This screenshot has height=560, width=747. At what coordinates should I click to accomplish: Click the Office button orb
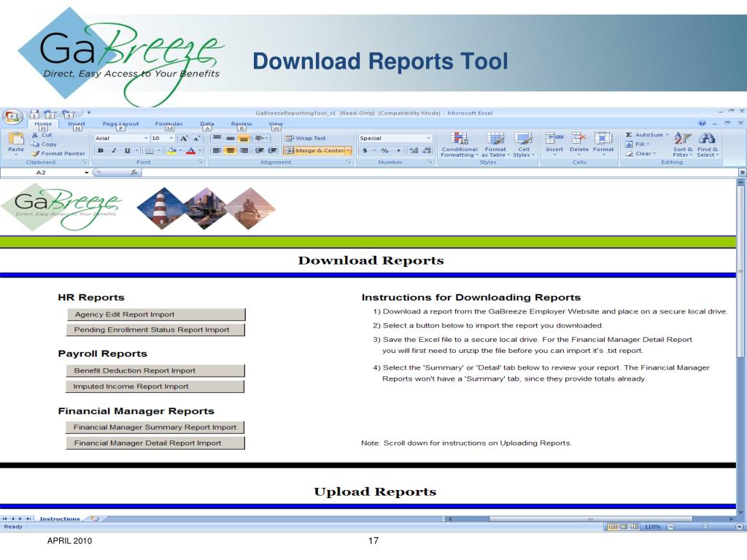tap(12, 117)
